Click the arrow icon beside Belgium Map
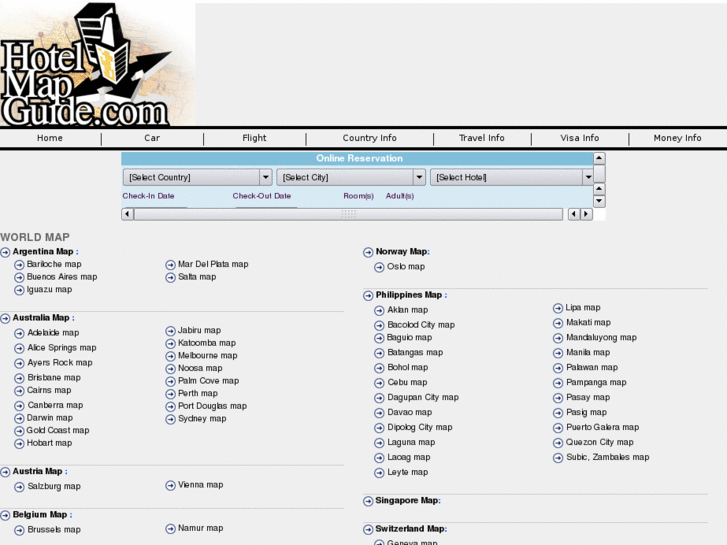 5,515
